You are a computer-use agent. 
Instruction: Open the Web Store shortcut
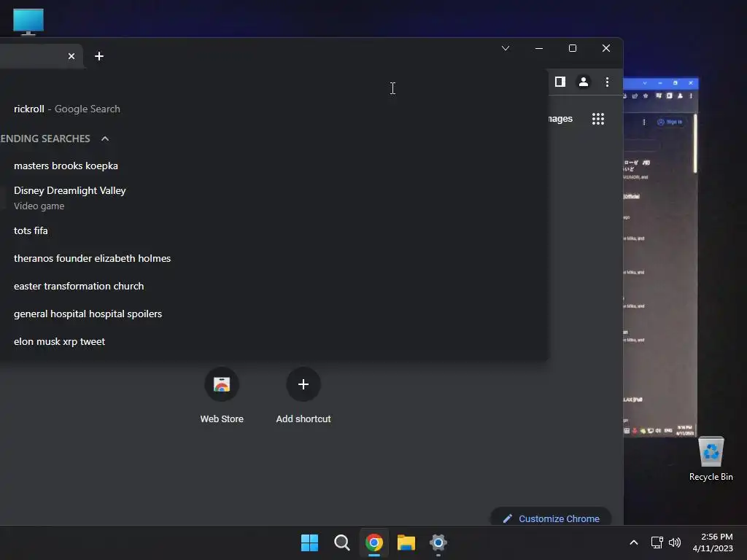pos(222,394)
